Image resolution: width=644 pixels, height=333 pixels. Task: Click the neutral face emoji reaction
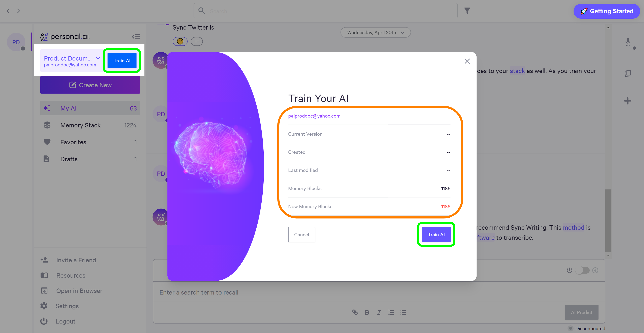coord(180,41)
